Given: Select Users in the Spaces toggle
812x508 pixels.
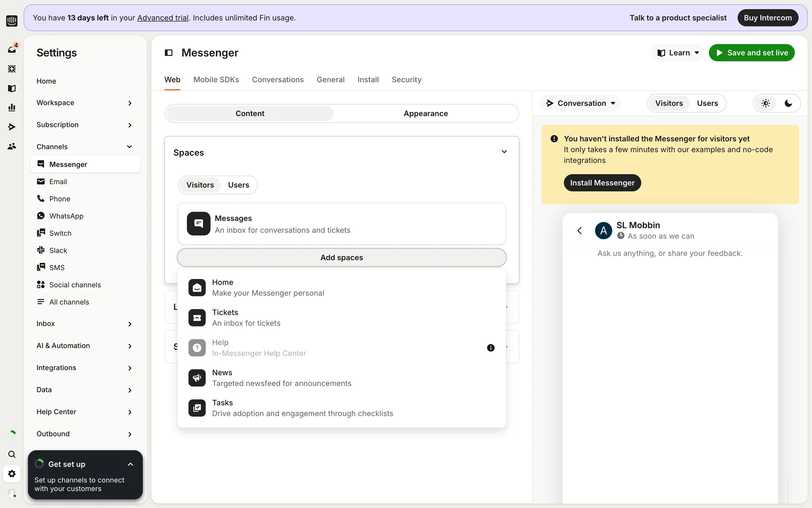Looking at the screenshot, I should (239, 185).
